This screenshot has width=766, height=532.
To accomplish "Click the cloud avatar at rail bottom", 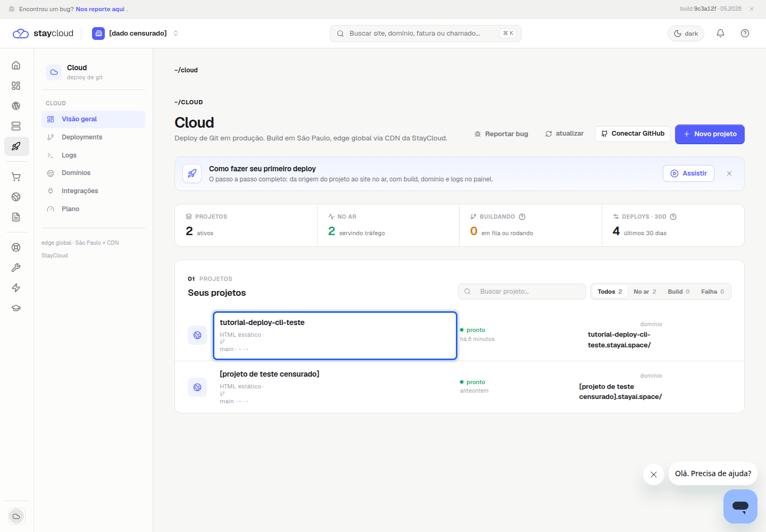I will pos(16,516).
